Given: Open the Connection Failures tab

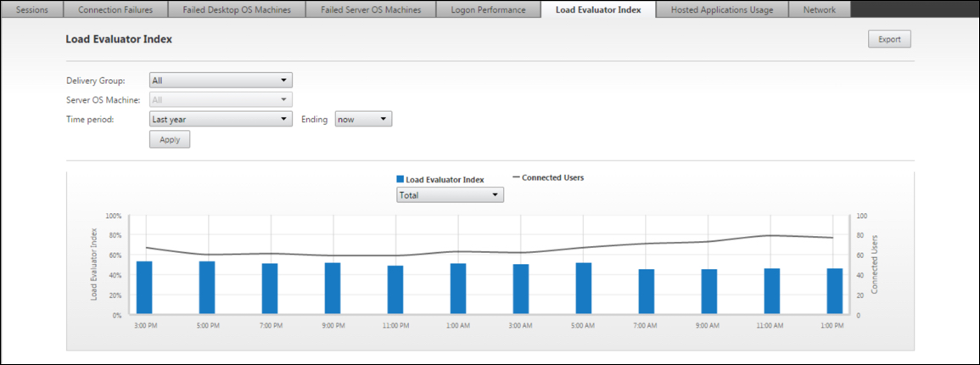Looking at the screenshot, I should [x=117, y=10].
